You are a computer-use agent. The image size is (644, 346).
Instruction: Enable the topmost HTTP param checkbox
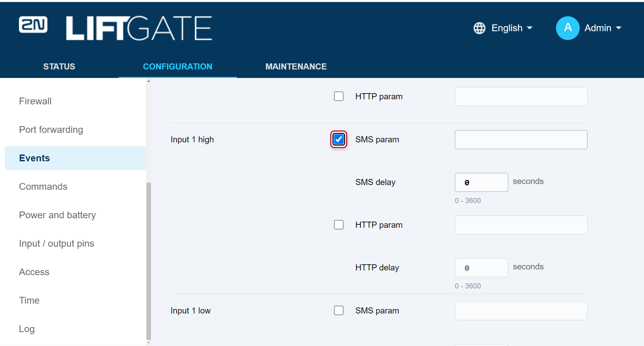pyautogui.click(x=339, y=96)
